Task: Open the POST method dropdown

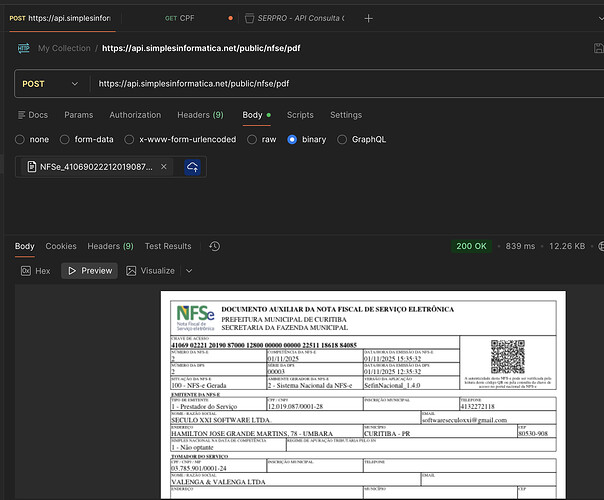Action: point(49,84)
